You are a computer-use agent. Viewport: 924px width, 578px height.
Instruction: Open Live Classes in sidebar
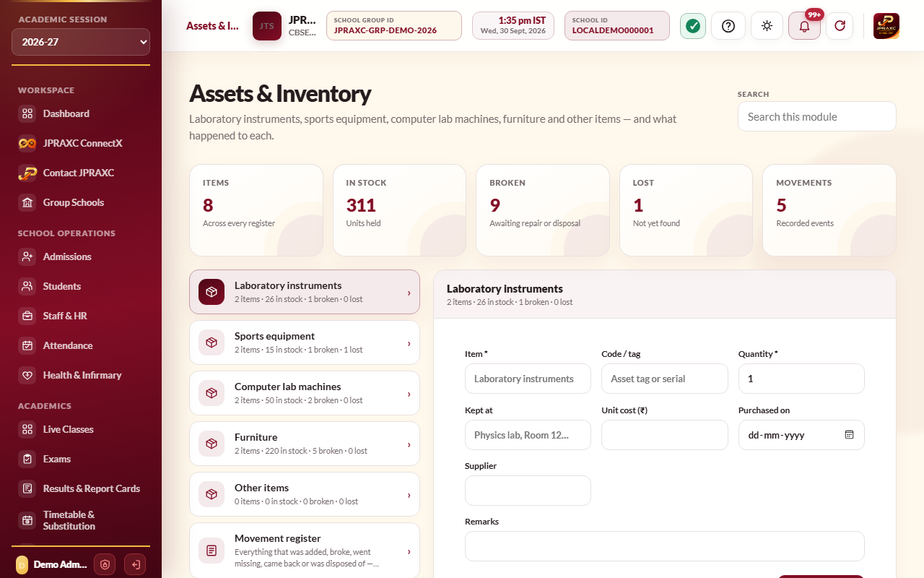pos(81,429)
